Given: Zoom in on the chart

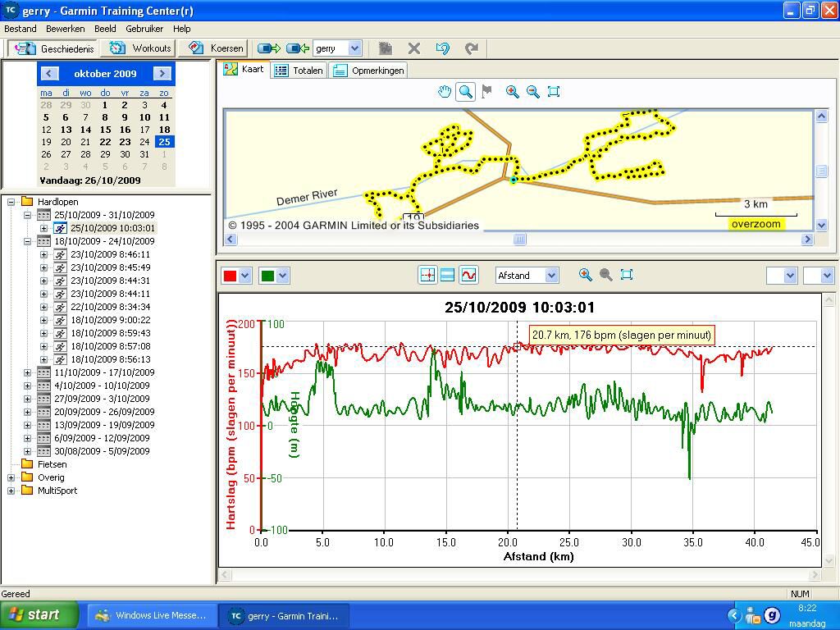Looking at the screenshot, I should pyautogui.click(x=585, y=275).
